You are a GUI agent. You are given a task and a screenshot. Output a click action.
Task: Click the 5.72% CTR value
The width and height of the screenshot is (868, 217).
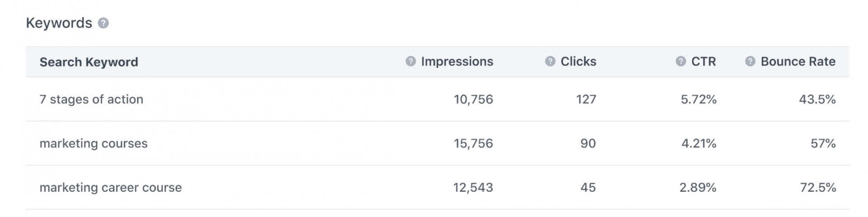[698, 99]
